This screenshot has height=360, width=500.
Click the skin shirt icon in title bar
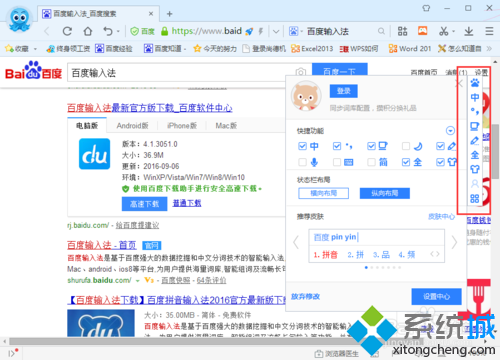tap(426, 8)
